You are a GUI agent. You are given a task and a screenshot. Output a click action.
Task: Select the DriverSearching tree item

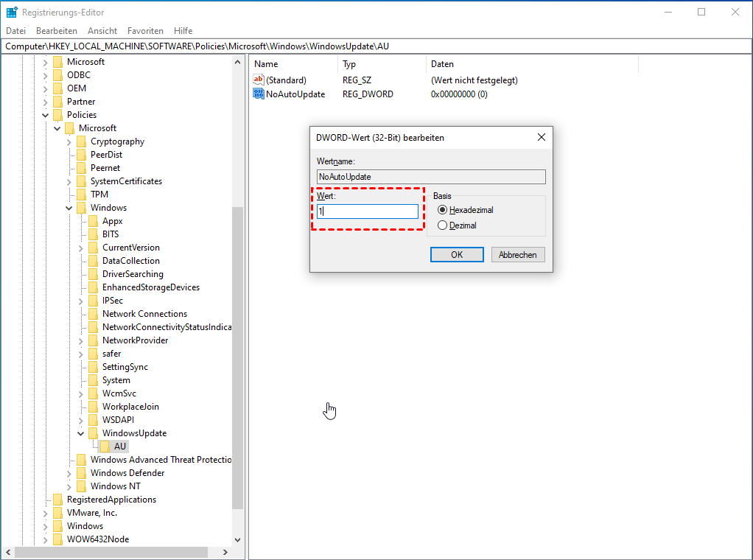pyautogui.click(x=133, y=274)
